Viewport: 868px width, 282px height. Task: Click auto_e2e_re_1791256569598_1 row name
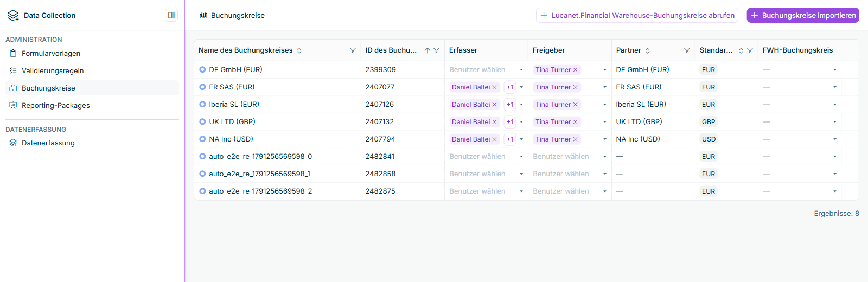260,174
